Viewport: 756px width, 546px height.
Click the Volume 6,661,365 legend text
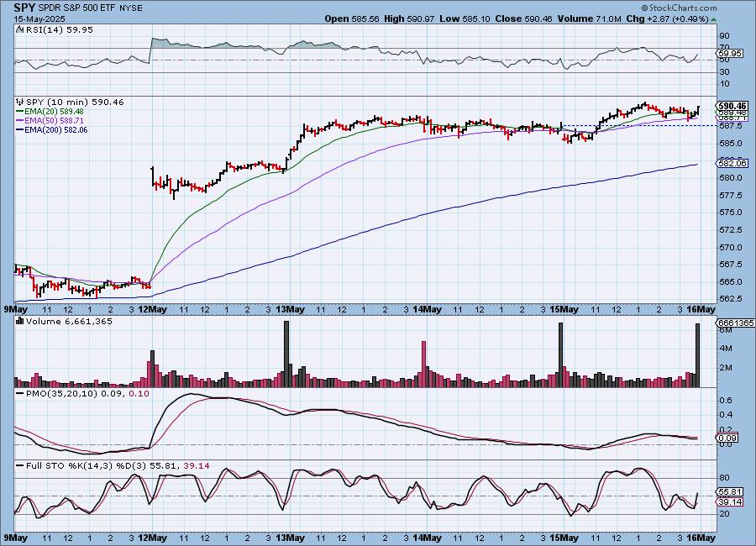(69, 321)
